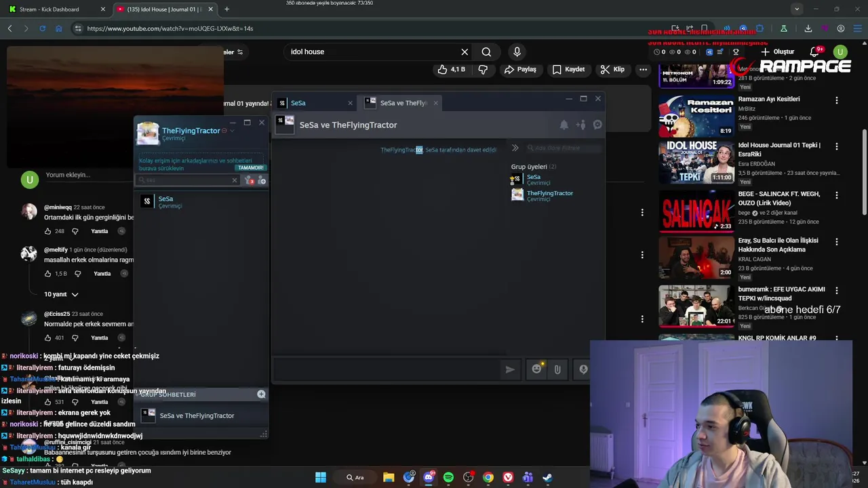868x488 pixels.
Task: Open notification bell in Steam group chat
Action: (x=564, y=125)
